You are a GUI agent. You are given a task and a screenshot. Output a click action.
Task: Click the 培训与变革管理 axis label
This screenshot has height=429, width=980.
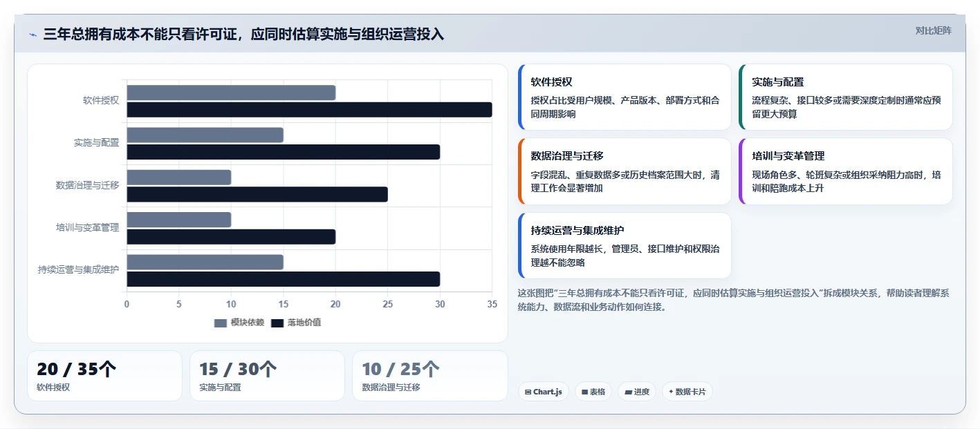(x=87, y=227)
